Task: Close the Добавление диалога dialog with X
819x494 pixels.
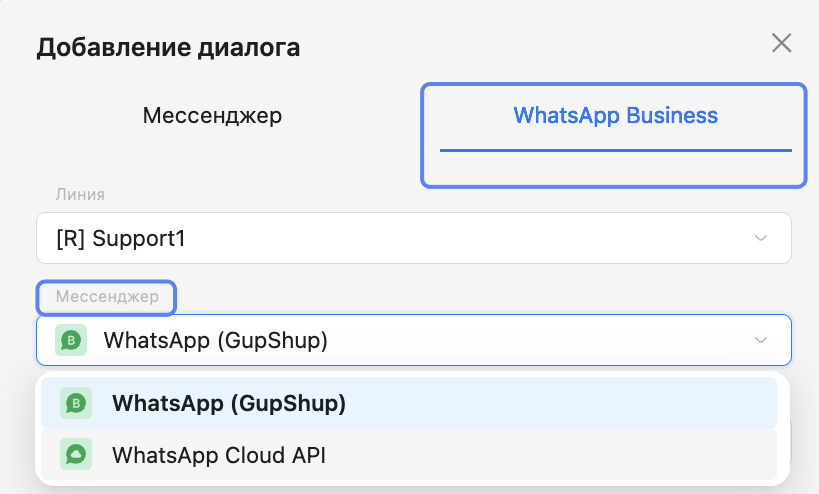Action: point(781,43)
